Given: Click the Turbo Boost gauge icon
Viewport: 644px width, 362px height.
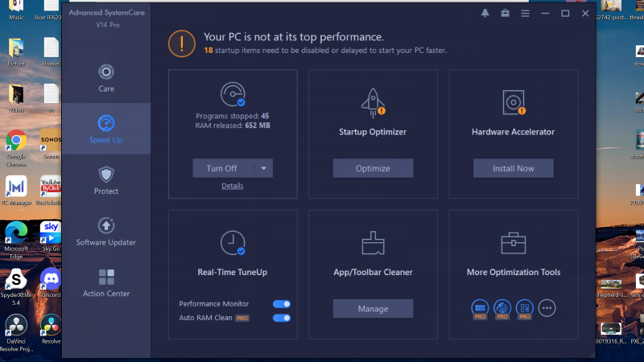Looking at the screenshot, I should (233, 94).
